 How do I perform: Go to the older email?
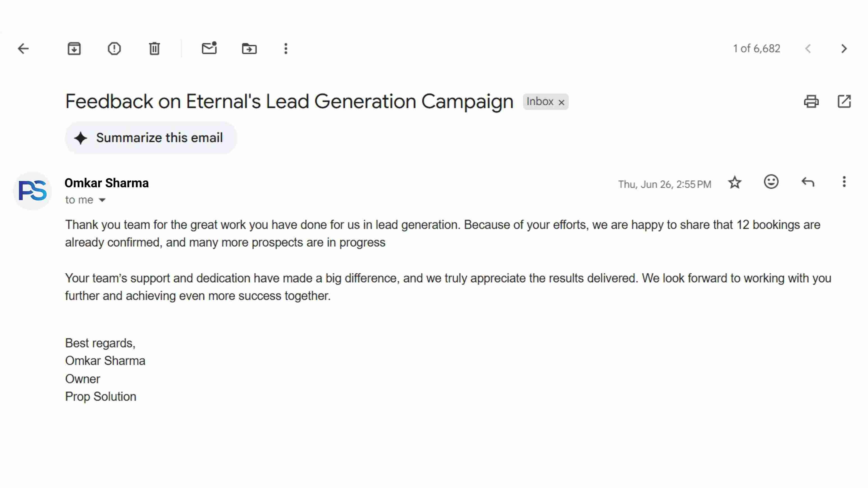click(x=844, y=49)
